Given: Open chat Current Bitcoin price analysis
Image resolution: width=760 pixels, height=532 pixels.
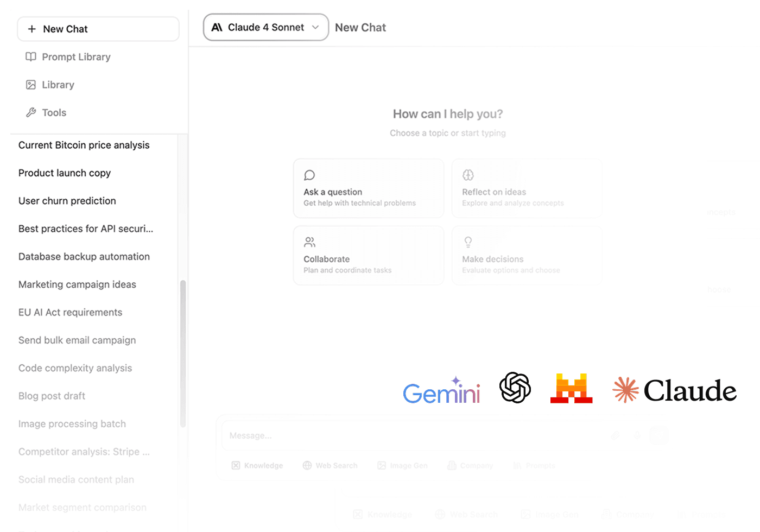Looking at the screenshot, I should coord(84,145).
